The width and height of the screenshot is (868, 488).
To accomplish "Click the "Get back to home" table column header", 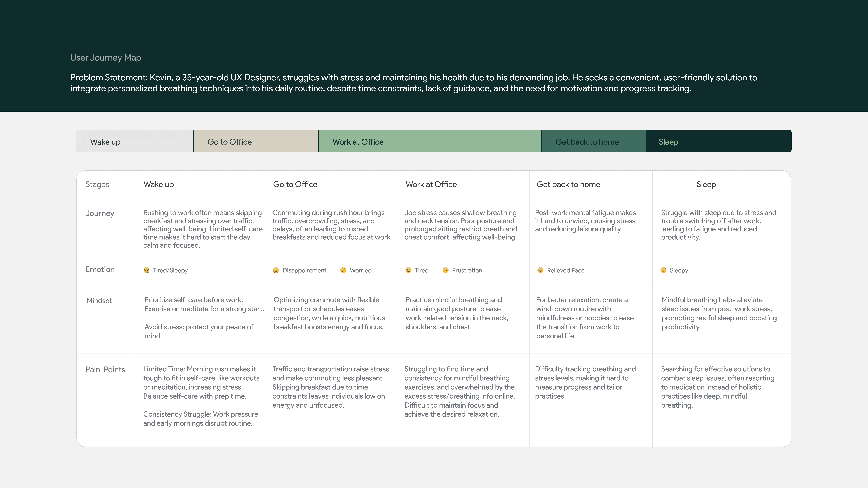I will pyautogui.click(x=568, y=185).
